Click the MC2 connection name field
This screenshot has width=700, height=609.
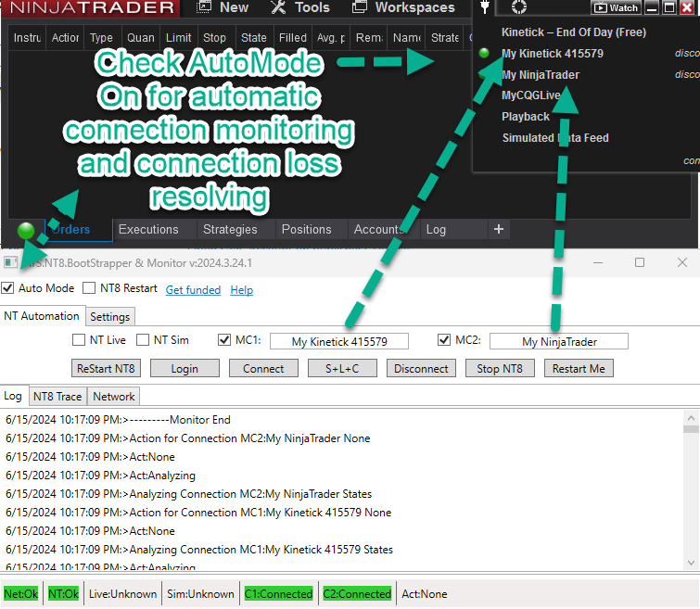pos(559,341)
